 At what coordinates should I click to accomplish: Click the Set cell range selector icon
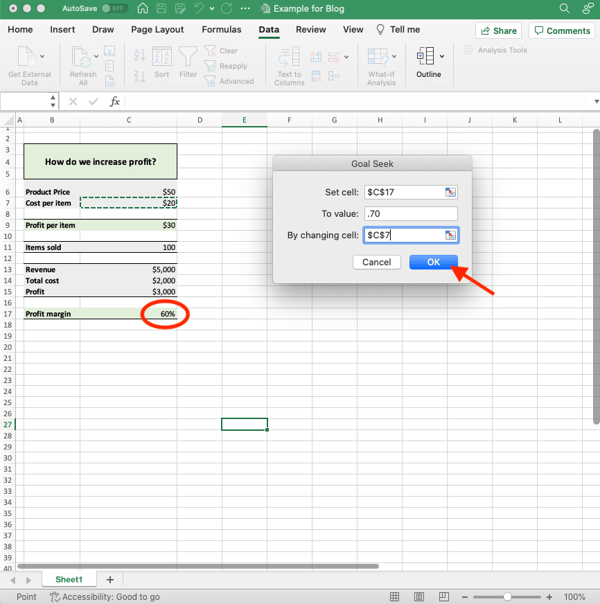click(451, 192)
